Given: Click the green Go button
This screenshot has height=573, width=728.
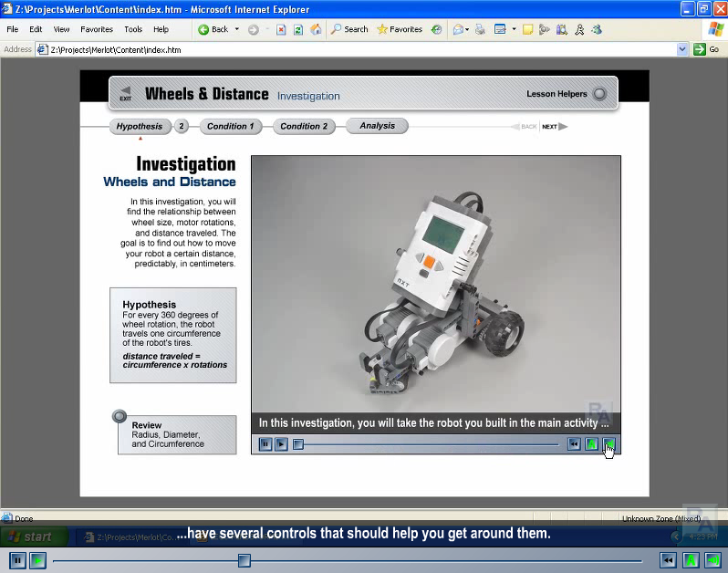Looking at the screenshot, I should 706,49.
